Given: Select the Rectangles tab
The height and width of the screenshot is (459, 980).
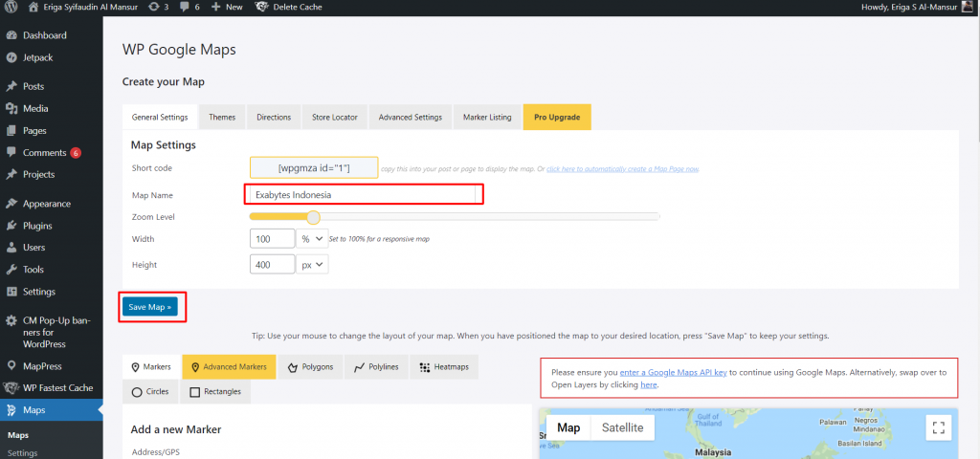Looking at the screenshot, I should click(x=215, y=391).
